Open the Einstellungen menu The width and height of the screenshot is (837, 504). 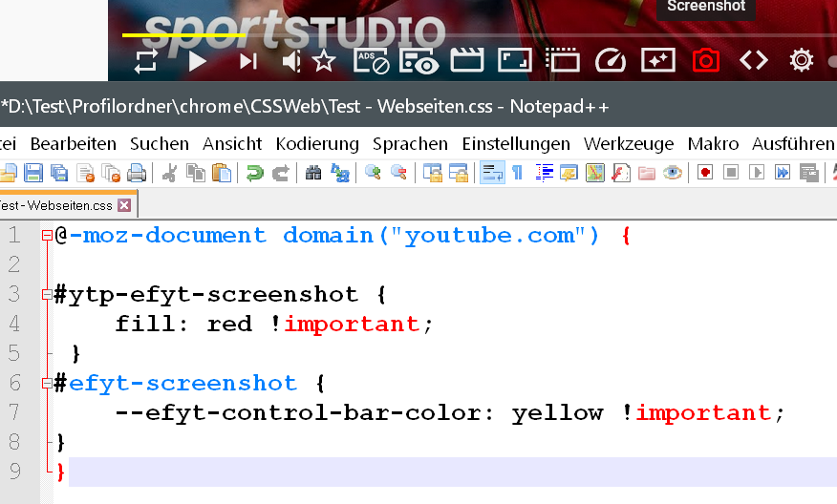516,144
